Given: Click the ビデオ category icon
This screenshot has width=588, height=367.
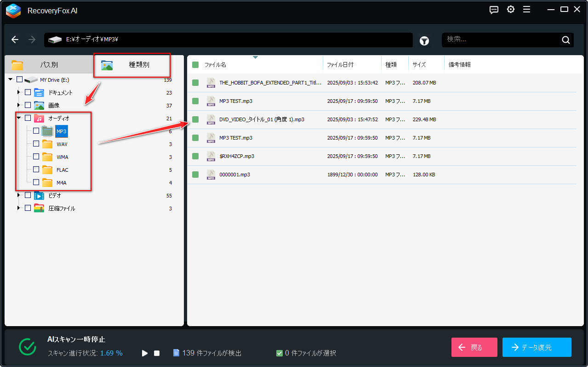Looking at the screenshot, I should 39,195.
